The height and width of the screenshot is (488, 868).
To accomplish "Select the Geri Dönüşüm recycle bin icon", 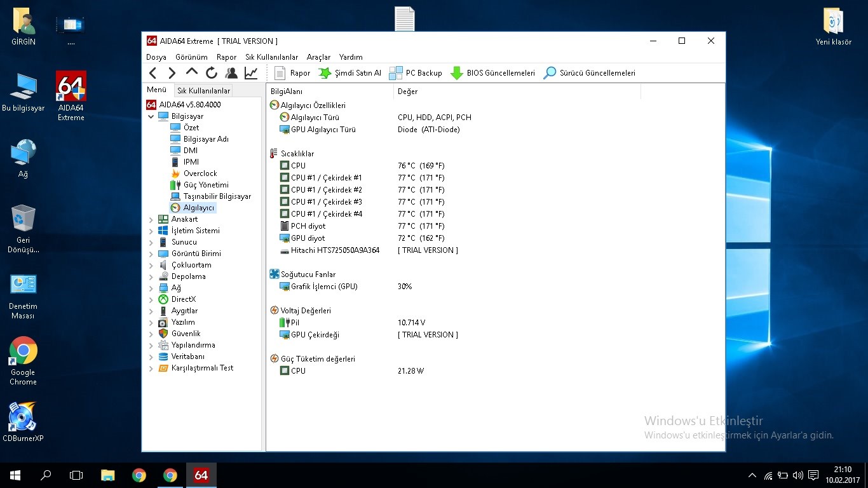I will pos(23,229).
